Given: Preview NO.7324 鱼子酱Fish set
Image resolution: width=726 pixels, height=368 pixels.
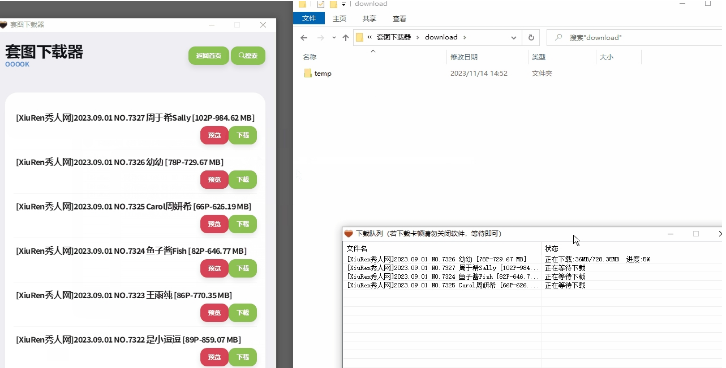Looking at the screenshot, I should pyautogui.click(x=214, y=268).
